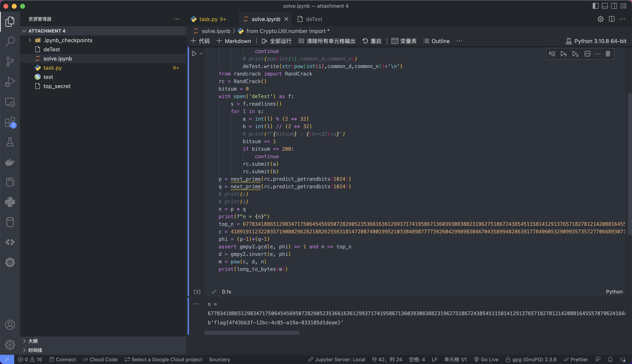This screenshot has width=632, height=364.
Task: Split the cell from cell toolbar
Action: tap(587, 54)
